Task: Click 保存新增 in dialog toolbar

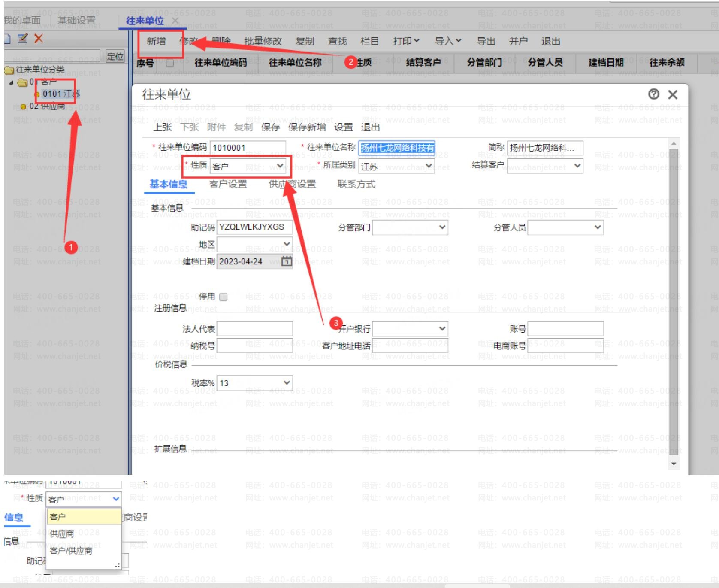Action: tap(307, 127)
